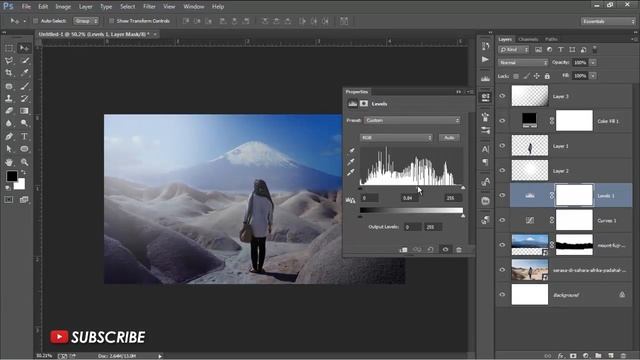
Task: Switch to the Paths tab
Action: click(551, 39)
